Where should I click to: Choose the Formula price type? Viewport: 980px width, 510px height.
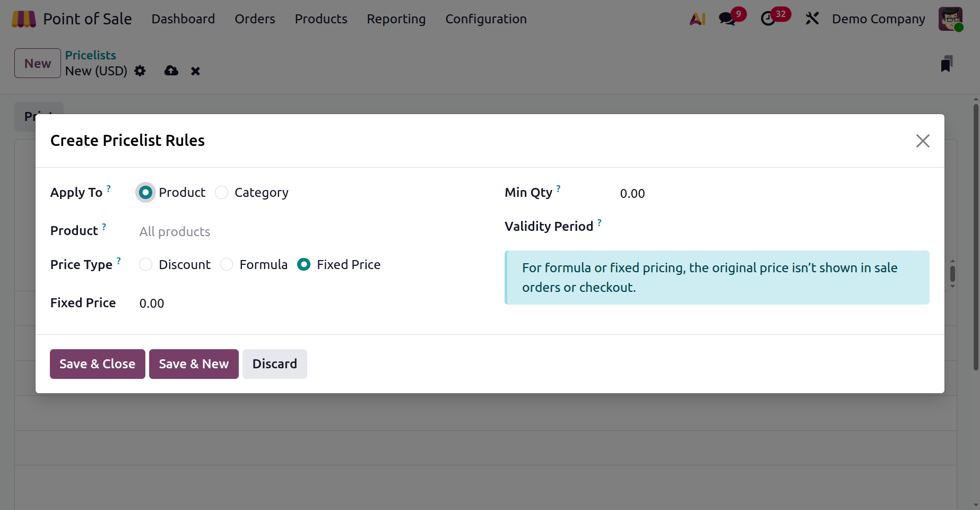pos(227,265)
